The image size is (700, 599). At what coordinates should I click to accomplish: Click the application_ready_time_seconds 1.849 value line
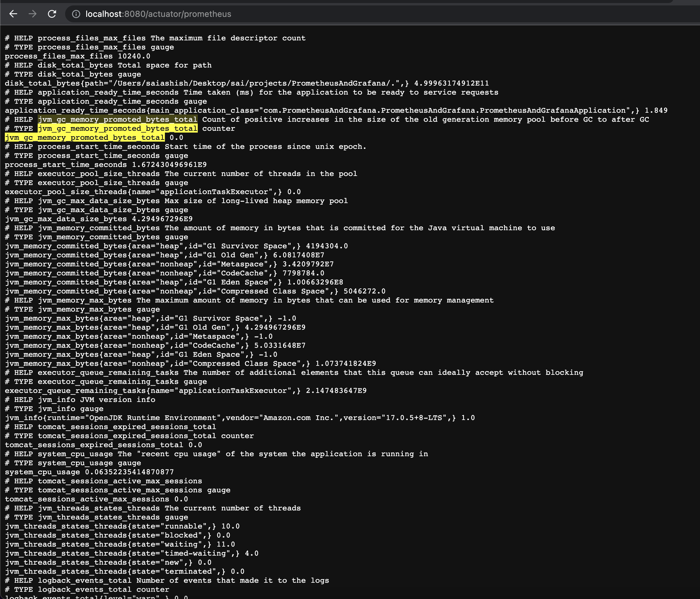click(x=336, y=110)
